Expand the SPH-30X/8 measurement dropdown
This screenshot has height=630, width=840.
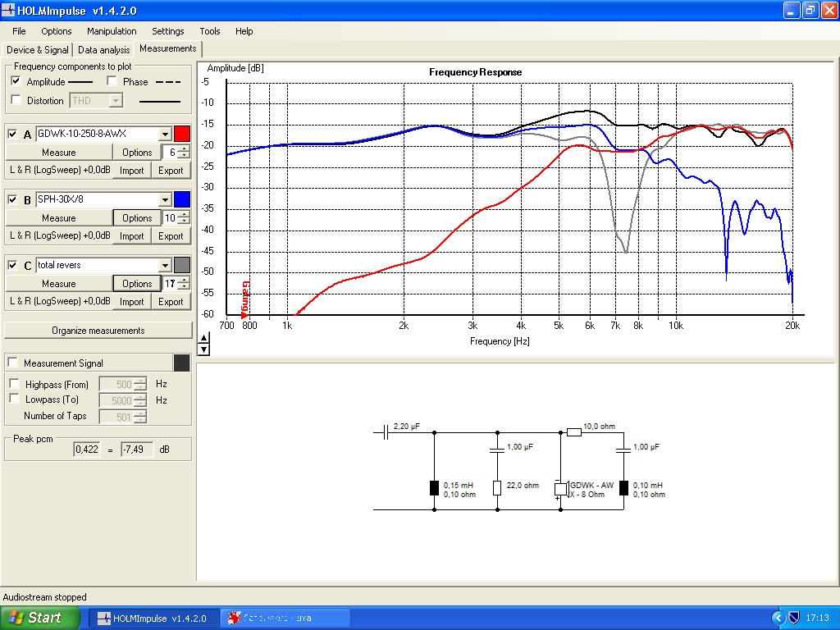165,200
